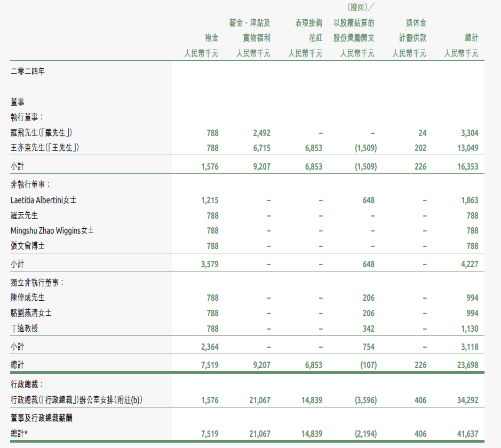Select the 23,698 directors total value
The width and height of the screenshot is (501, 448).
pyautogui.click(x=467, y=365)
